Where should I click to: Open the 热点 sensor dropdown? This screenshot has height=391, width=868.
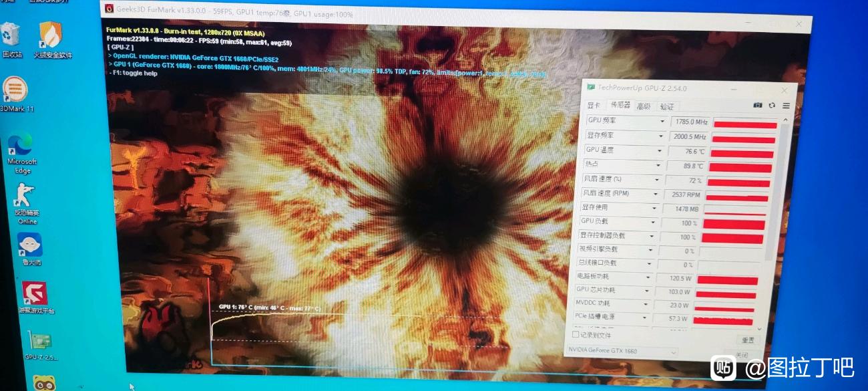coord(659,165)
